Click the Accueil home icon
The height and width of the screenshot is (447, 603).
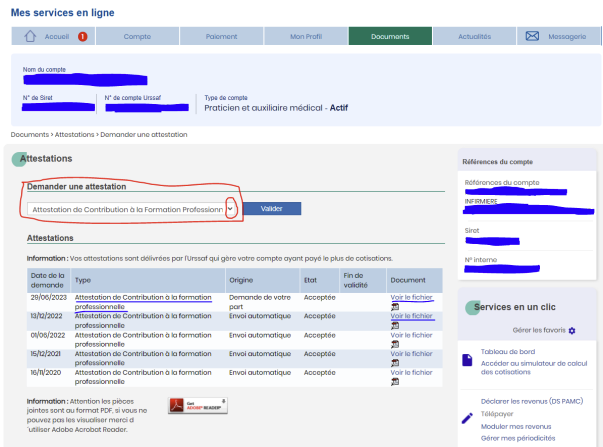click(29, 37)
